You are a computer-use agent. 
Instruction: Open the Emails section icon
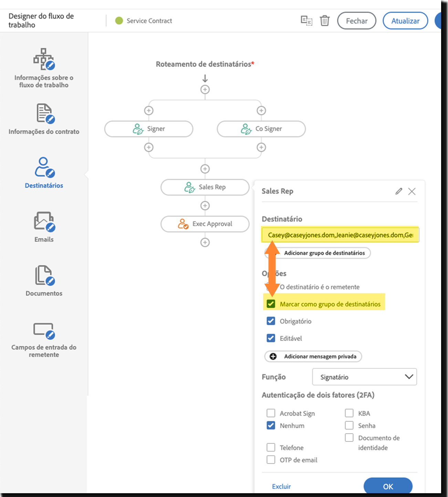[x=44, y=223]
